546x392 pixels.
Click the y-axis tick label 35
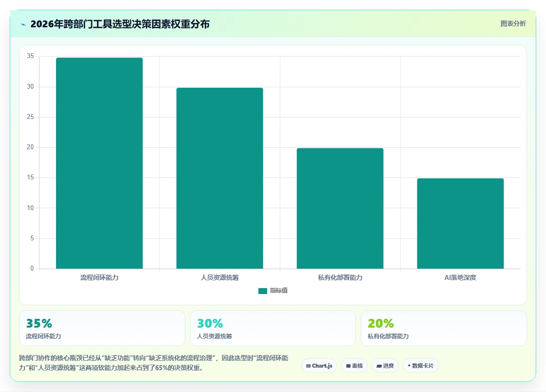[x=30, y=56]
